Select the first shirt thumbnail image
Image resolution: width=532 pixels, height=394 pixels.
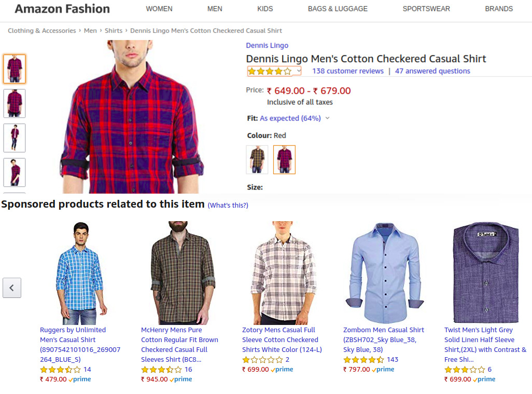coord(15,69)
